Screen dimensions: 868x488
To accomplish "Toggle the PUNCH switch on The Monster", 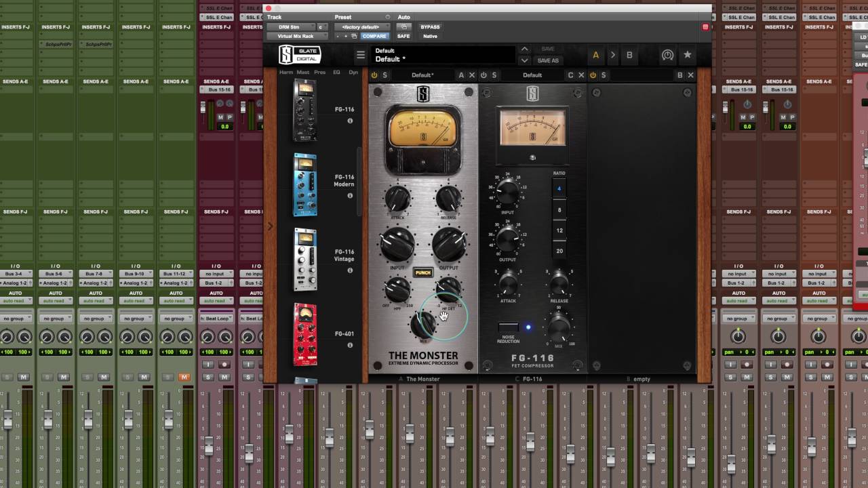I will [x=423, y=272].
